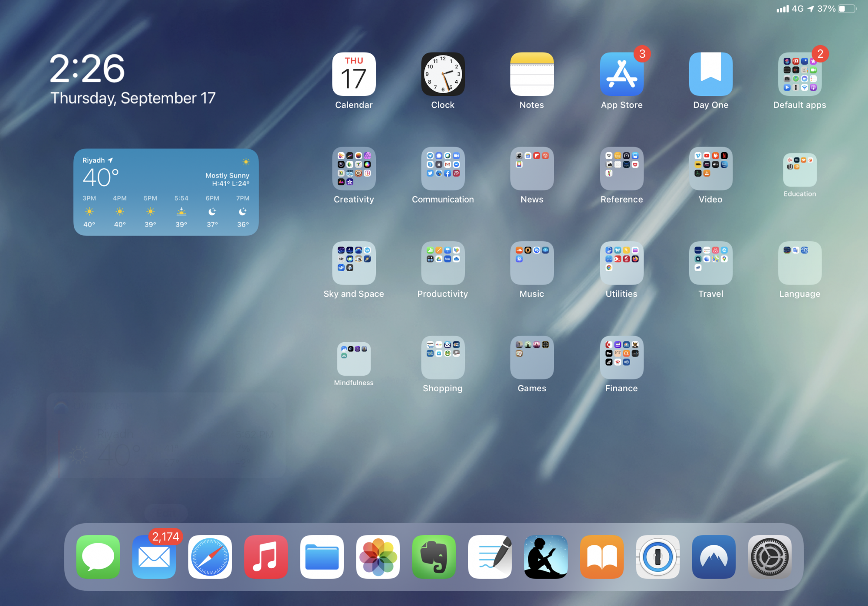Expand the Communication folder
The width and height of the screenshot is (868, 606).
(443, 169)
